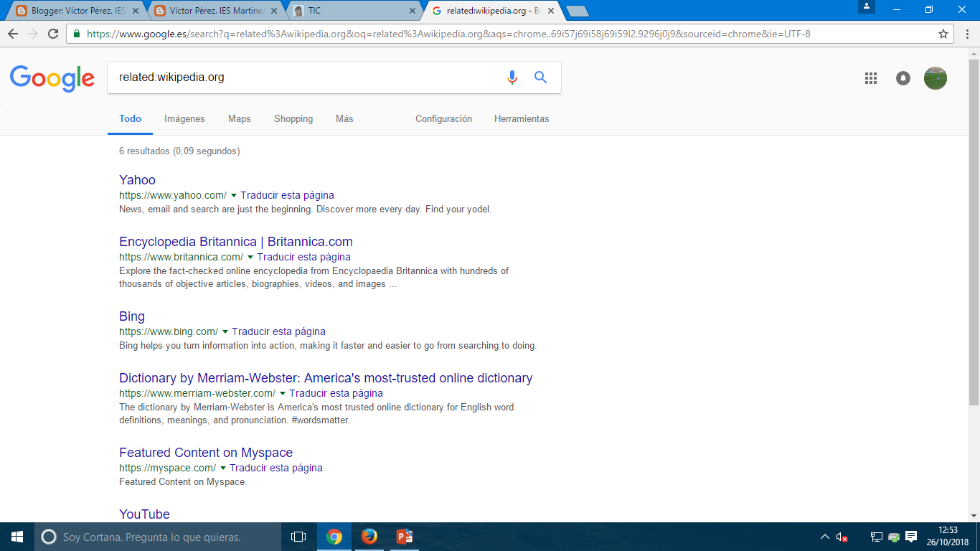
Task: Open a new Chrome tab
Action: [x=577, y=11]
